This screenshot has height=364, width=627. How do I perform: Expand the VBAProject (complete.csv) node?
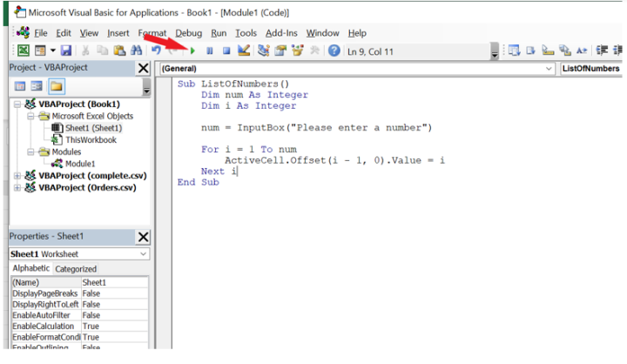[x=17, y=176]
